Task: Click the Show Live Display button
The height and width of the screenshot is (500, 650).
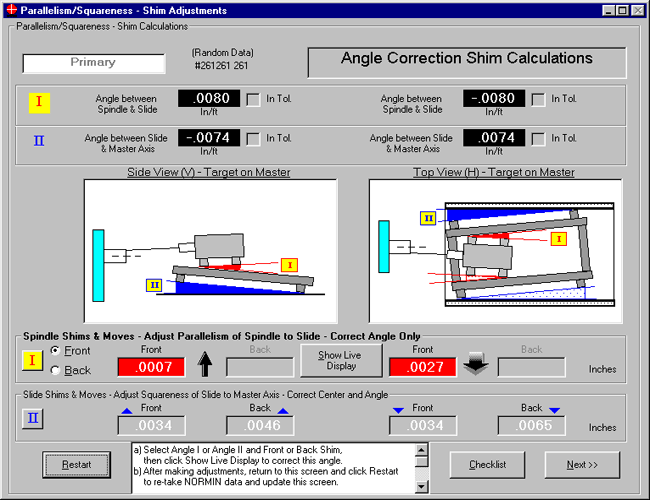Action: tap(342, 360)
